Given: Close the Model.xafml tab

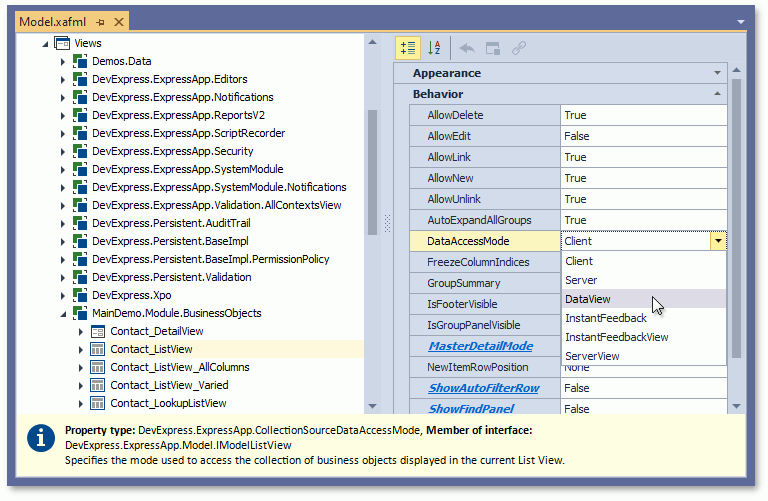Looking at the screenshot, I should (x=119, y=21).
